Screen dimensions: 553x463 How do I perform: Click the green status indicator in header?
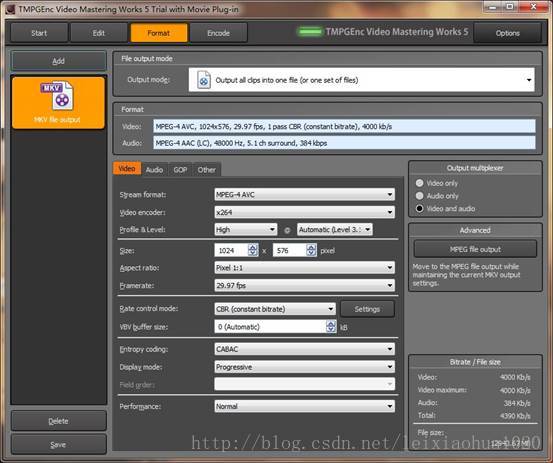tap(310, 32)
